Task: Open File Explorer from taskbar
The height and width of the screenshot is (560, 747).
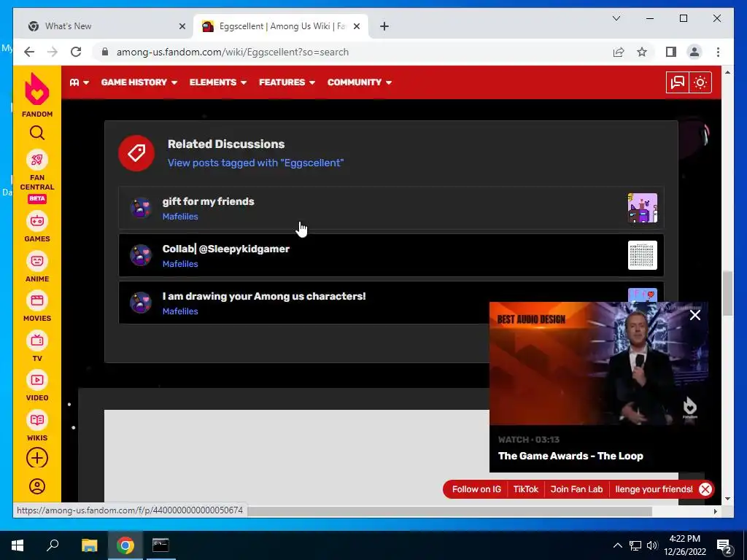Action: (x=89, y=545)
